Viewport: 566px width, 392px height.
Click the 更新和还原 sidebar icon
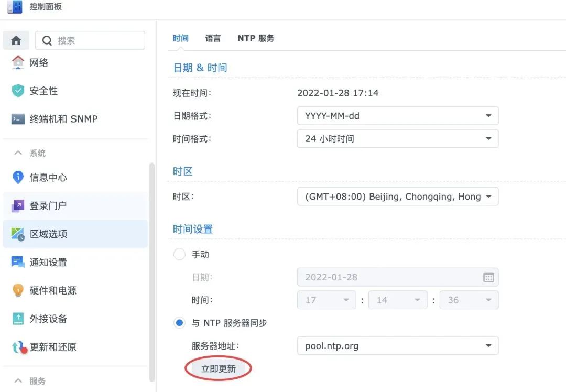pos(50,347)
